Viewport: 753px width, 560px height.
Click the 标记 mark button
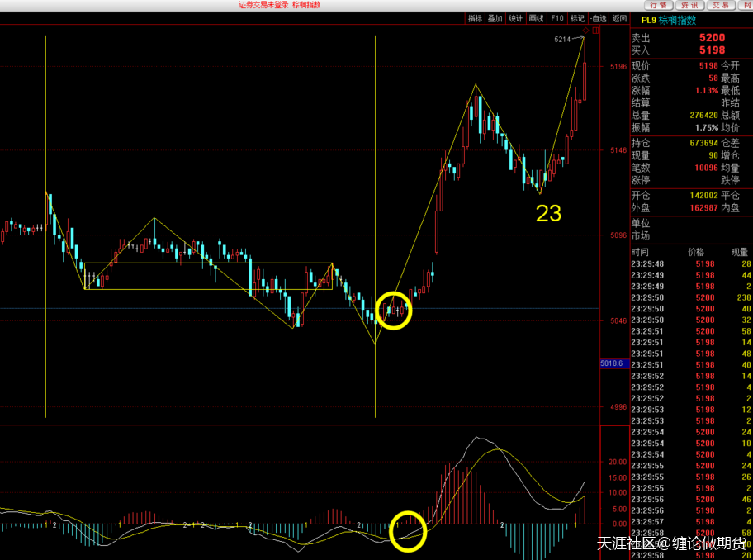[578, 18]
